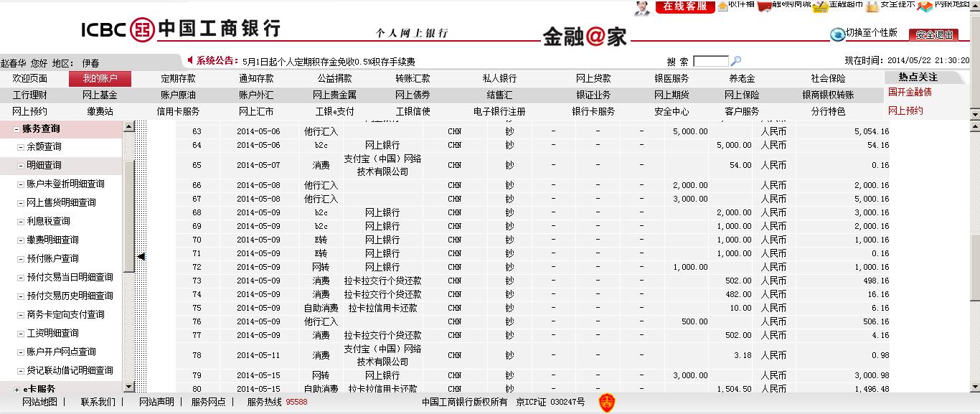Click the 5,054.16 balance in row 63
980x414 pixels.
[x=872, y=131]
